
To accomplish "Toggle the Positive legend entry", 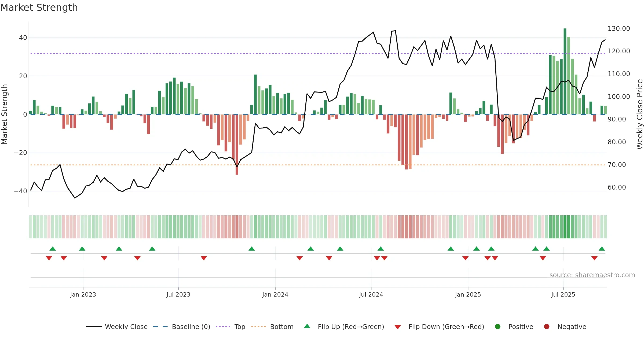I will pos(514,327).
